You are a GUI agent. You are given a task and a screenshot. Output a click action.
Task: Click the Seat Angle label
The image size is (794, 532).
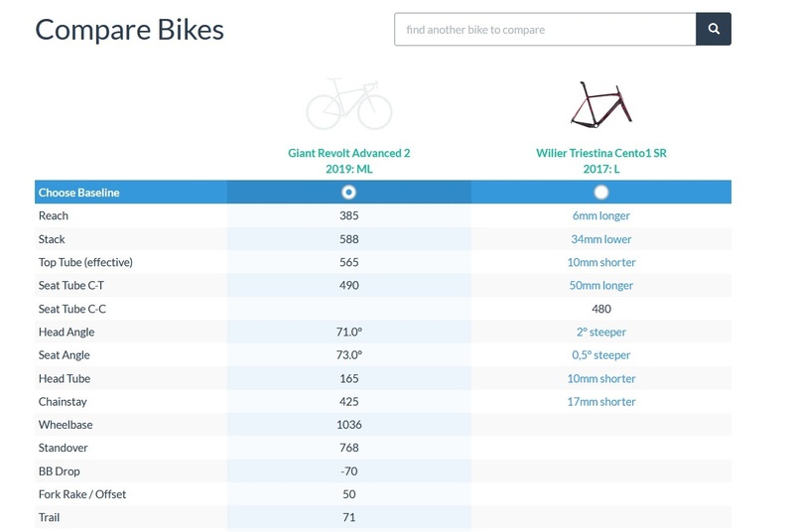pyautogui.click(x=65, y=355)
